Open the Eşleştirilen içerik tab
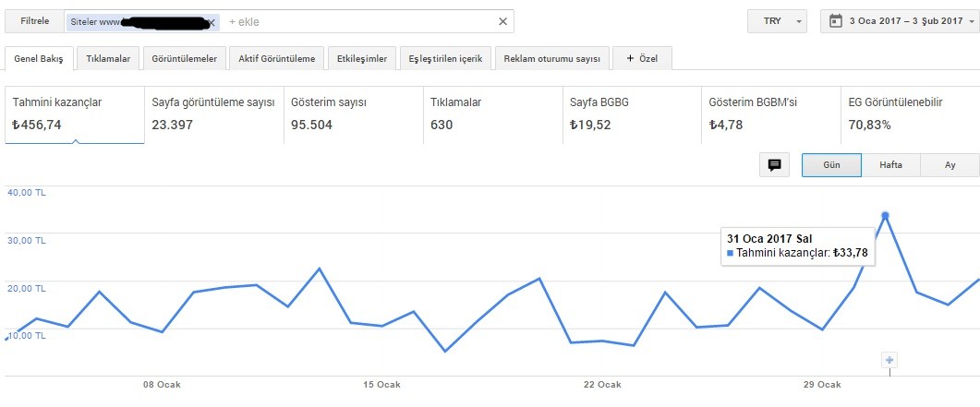Viewport: 980px width, 407px height. pyautogui.click(x=445, y=59)
